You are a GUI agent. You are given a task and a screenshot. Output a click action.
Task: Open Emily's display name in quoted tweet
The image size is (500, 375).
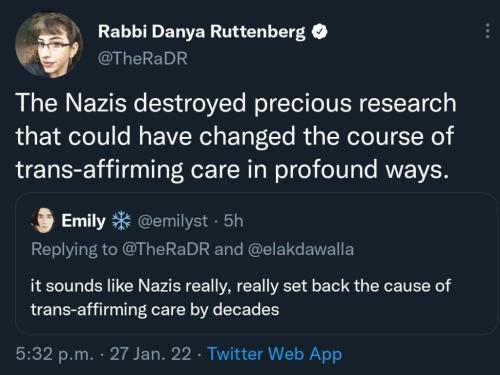point(83,221)
